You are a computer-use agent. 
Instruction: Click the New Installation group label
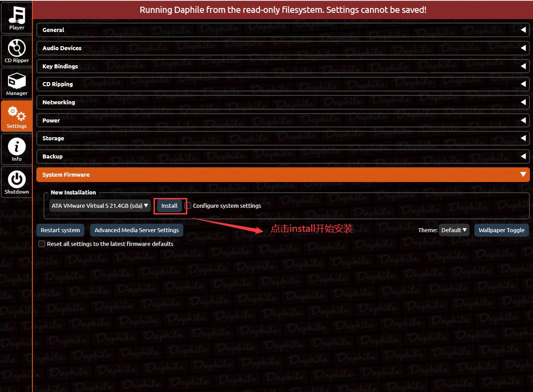pyautogui.click(x=73, y=192)
